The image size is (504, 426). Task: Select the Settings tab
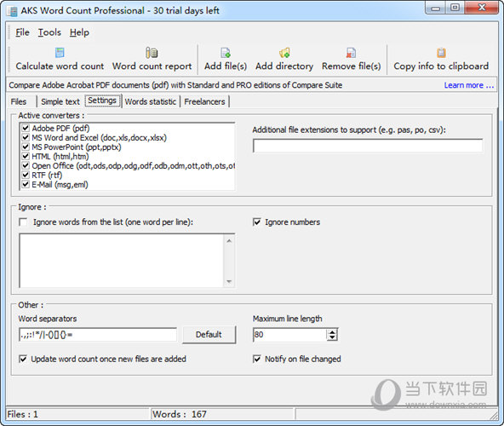point(102,101)
